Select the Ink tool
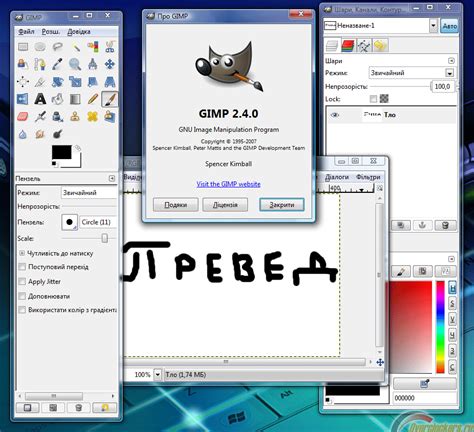The image size is (474, 432). [57, 116]
